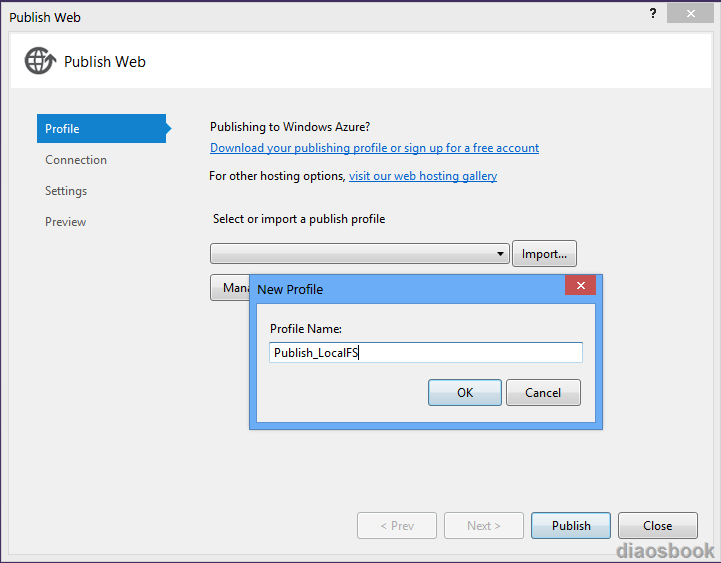Select the Profile tab

tap(102, 129)
